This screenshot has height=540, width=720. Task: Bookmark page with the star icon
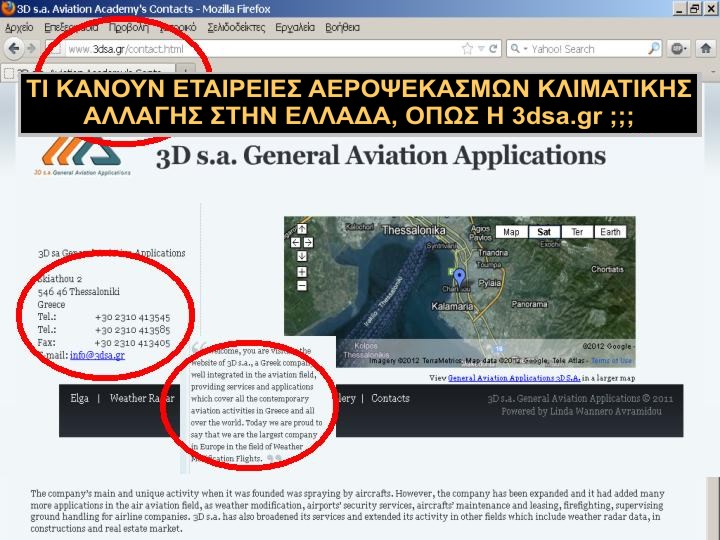point(467,49)
